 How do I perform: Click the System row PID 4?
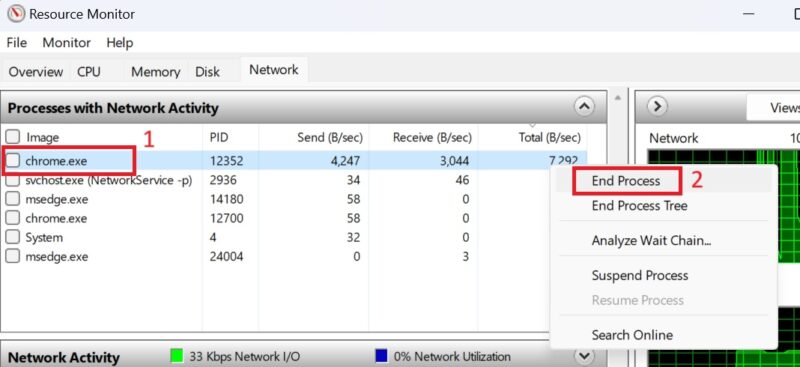[213, 237]
